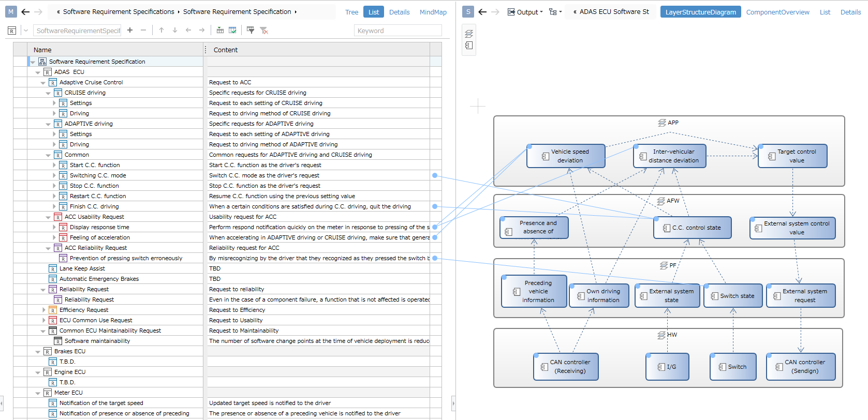The width and height of the screenshot is (868, 420).
Task: Click the CAN controller (Receiving) component
Action: [566, 367]
